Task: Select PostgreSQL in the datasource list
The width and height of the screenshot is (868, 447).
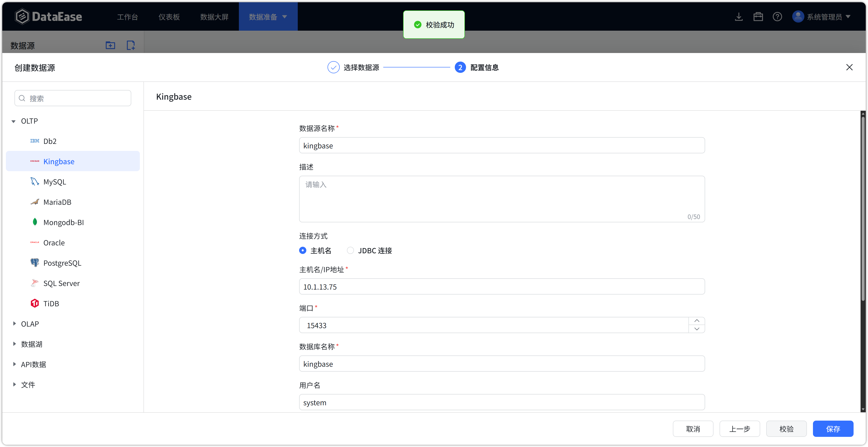Action: [73, 263]
